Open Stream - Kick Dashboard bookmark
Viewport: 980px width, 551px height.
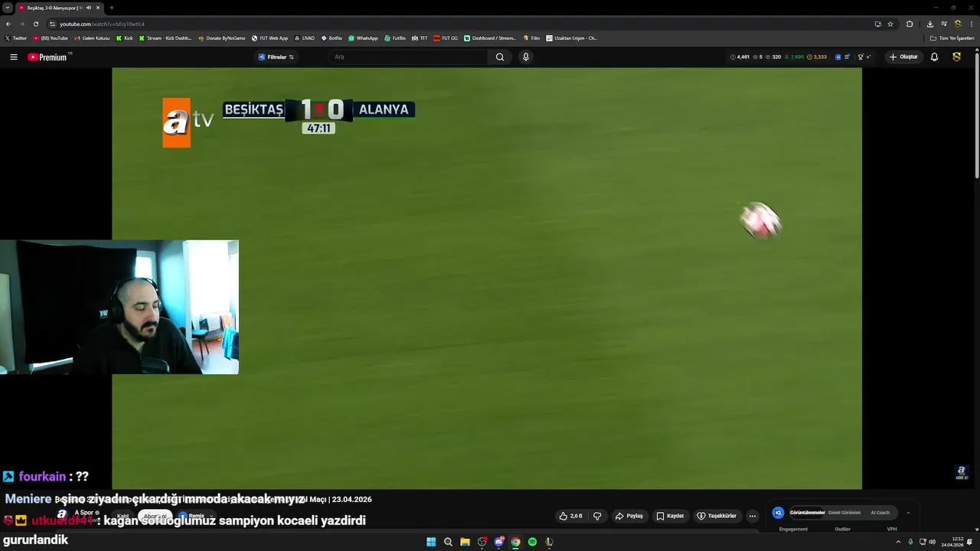coord(165,37)
